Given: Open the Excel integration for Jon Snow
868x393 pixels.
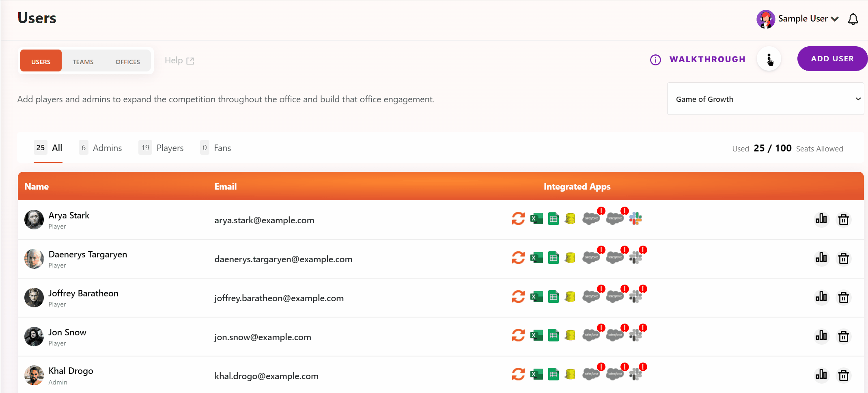Looking at the screenshot, I should coord(536,335).
